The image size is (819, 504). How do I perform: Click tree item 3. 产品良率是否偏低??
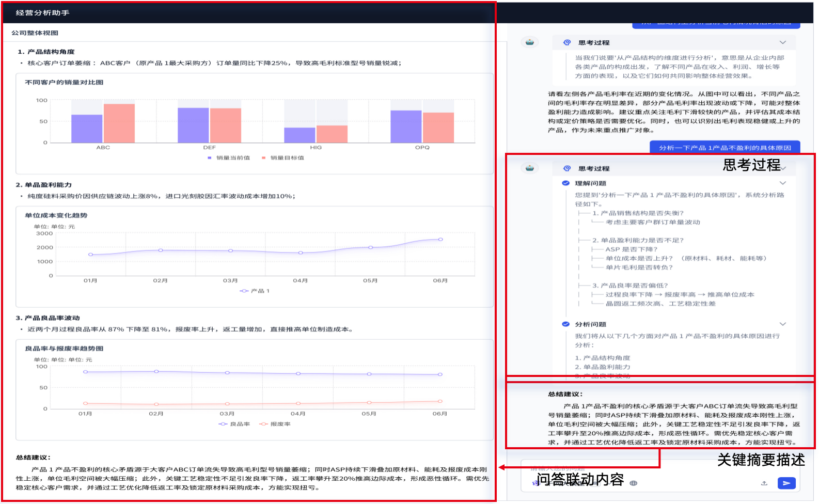(x=630, y=286)
